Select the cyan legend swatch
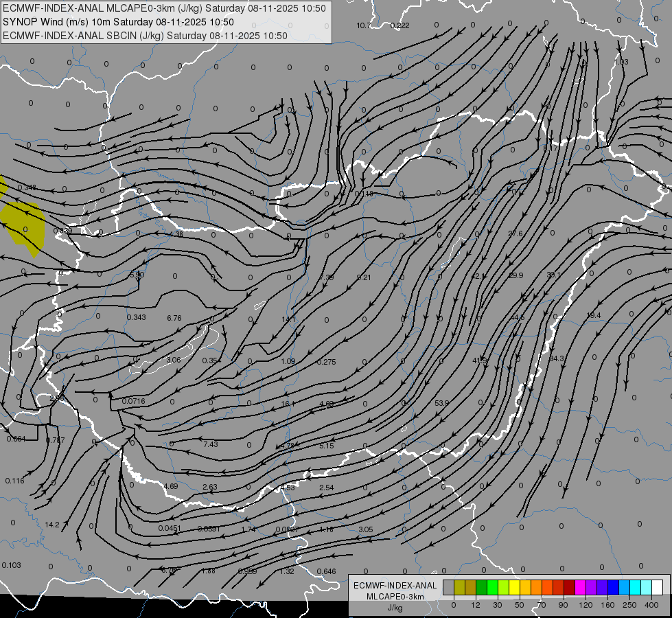Screen dimensions: 672x618 point(636,587)
